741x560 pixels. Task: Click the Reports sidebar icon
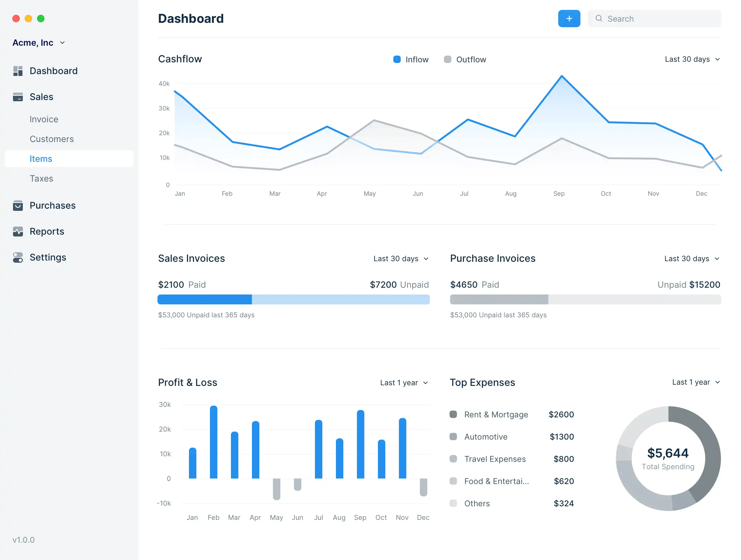19,231
